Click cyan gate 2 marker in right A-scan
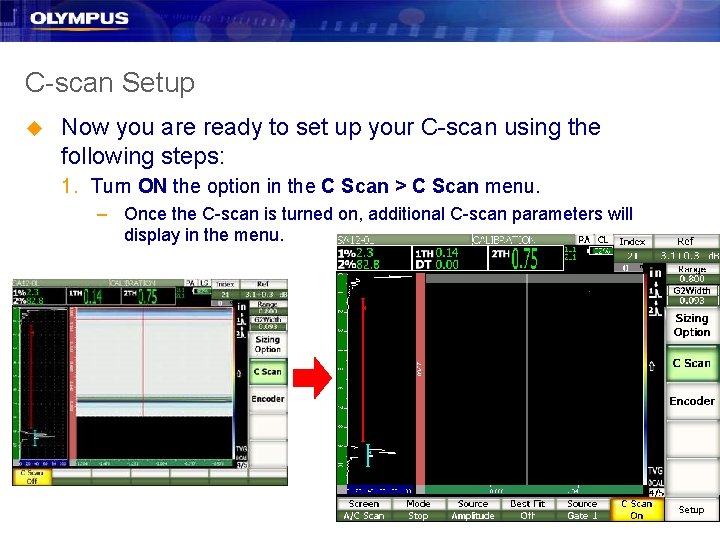 [x=367, y=455]
